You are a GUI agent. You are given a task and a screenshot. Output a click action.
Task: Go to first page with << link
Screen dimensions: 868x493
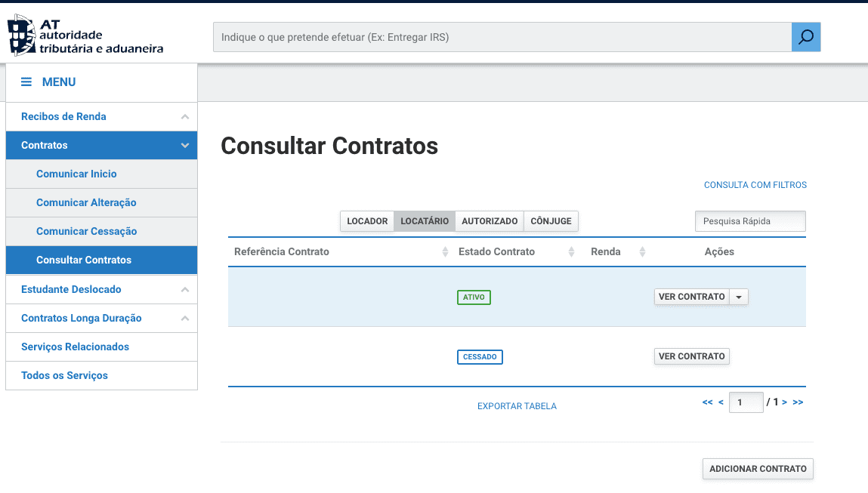pyautogui.click(x=707, y=402)
